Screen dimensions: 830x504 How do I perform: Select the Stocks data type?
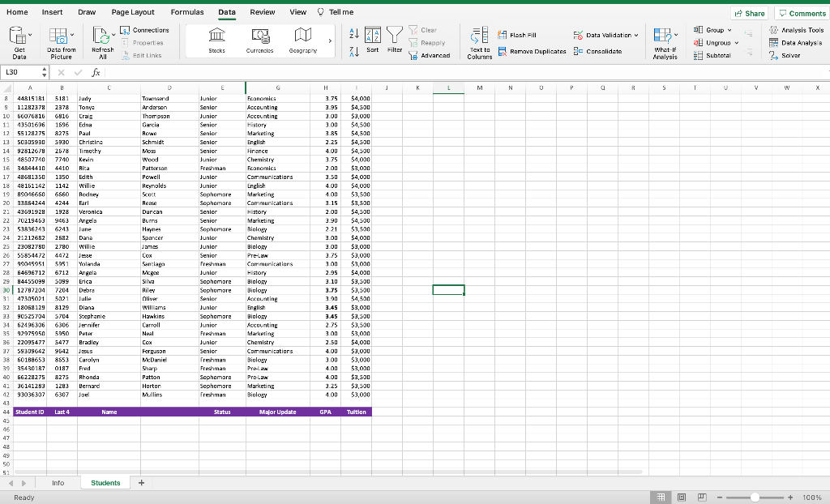click(x=216, y=39)
